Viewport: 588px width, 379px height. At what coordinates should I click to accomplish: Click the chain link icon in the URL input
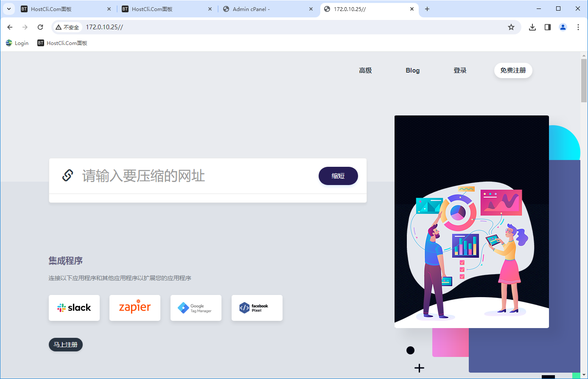67,175
